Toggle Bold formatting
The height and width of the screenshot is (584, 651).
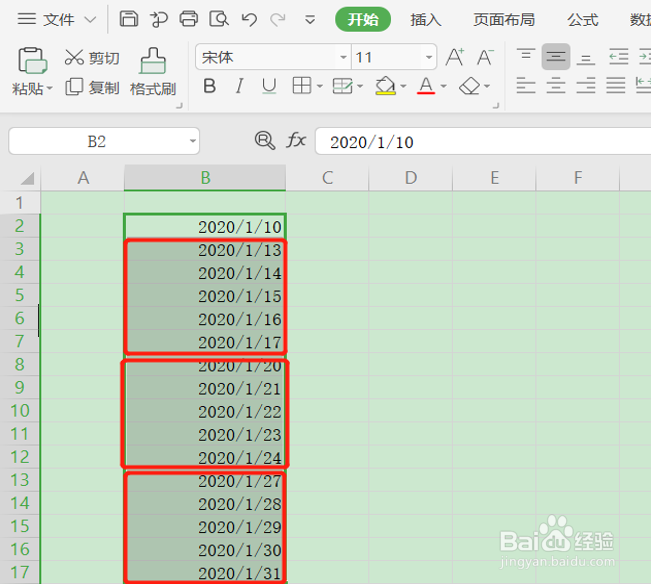[x=209, y=86]
